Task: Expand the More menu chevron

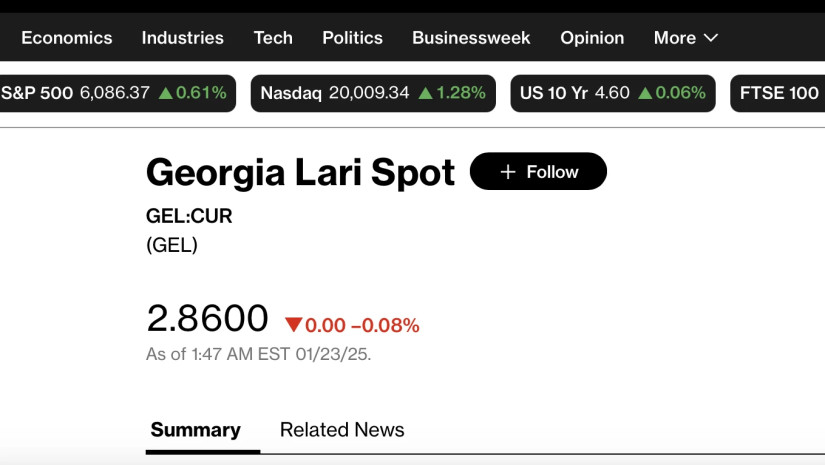Action: tap(711, 38)
